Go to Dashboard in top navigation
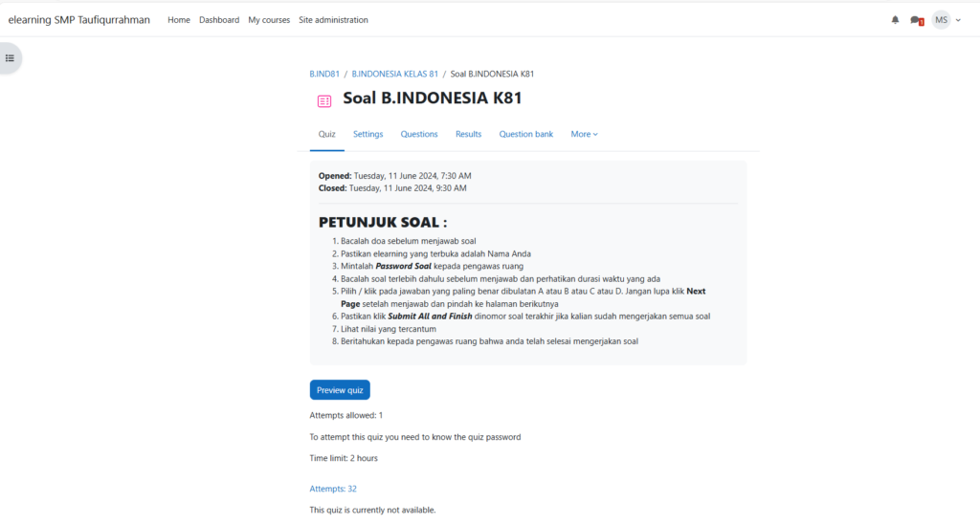Viewport: 980px width, 524px height. pyautogui.click(x=219, y=20)
